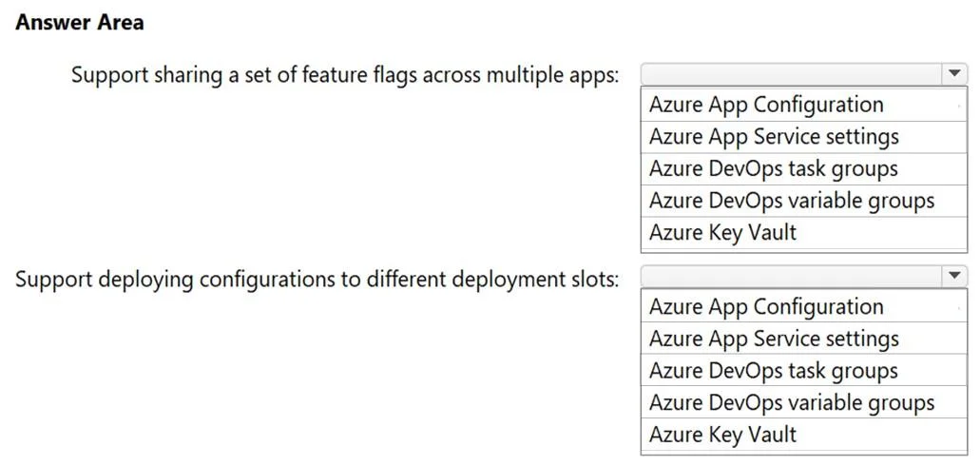The height and width of the screenshot is (466, 980).
Task: Choose Azure DevOps task groups for feature flags
Action: 804,169
